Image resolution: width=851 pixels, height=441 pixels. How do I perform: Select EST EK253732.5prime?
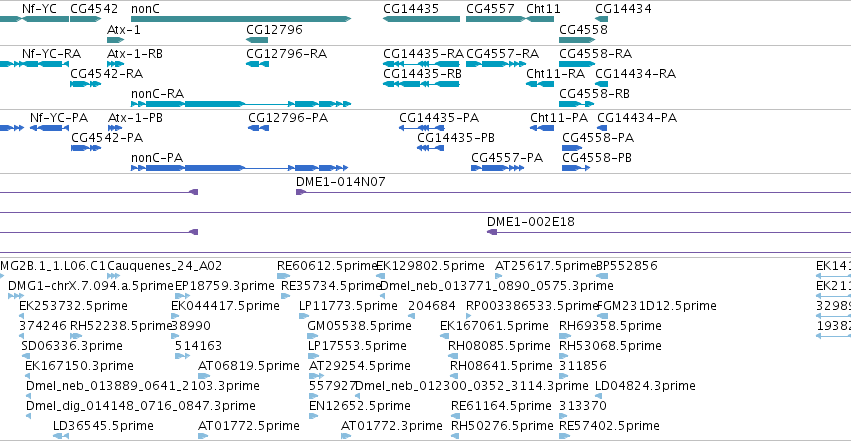(x=21, y=316)
